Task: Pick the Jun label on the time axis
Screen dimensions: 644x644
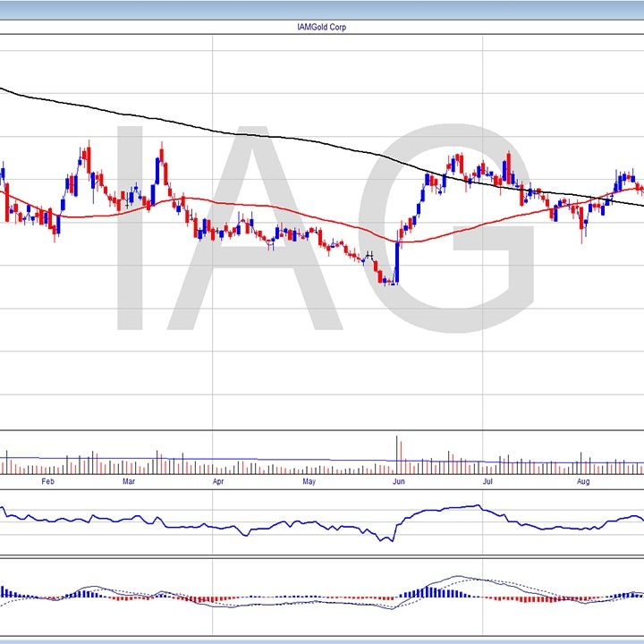Action: pyautogui.click(x=400, y=482)
